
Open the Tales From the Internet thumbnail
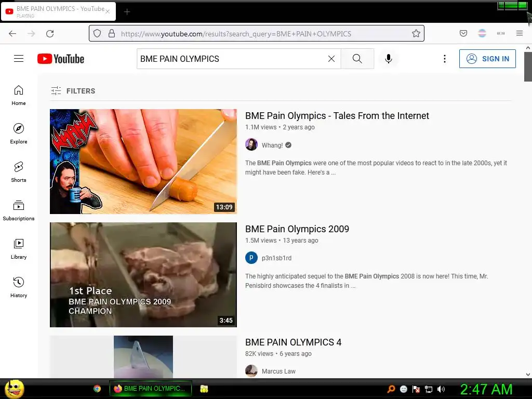[x=143, y=162]
